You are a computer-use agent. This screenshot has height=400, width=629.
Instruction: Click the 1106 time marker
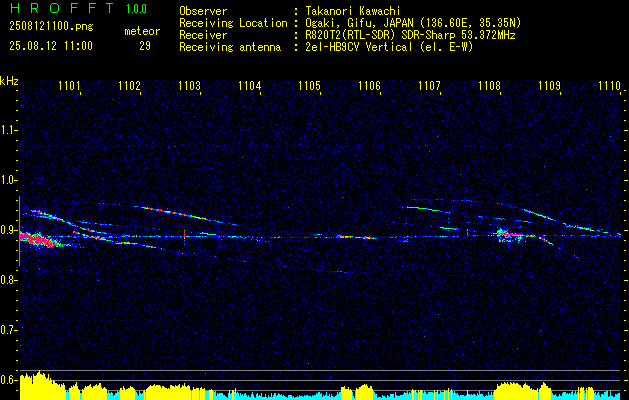(369, 86)
